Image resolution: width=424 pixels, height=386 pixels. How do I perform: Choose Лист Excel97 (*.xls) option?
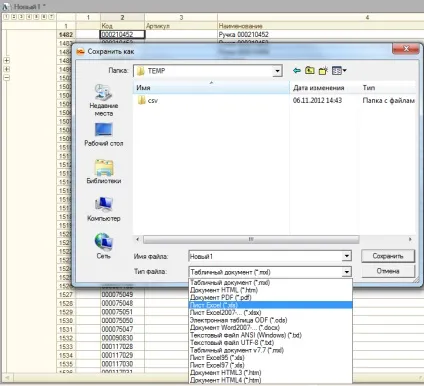coord(270,365)
